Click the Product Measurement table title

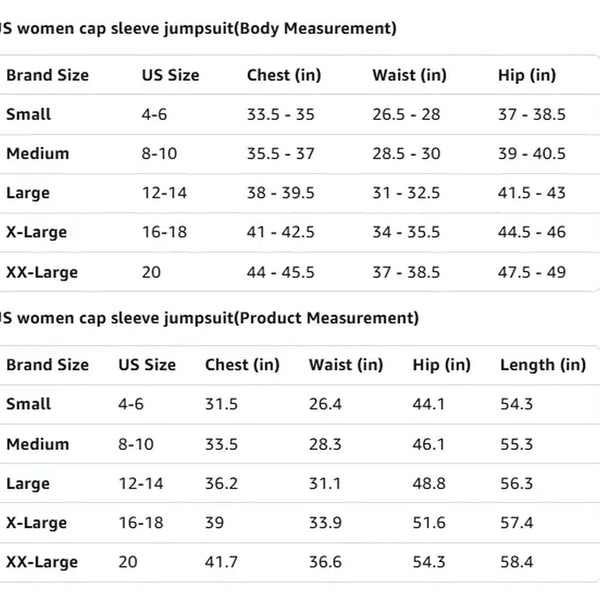pos(209,318)
